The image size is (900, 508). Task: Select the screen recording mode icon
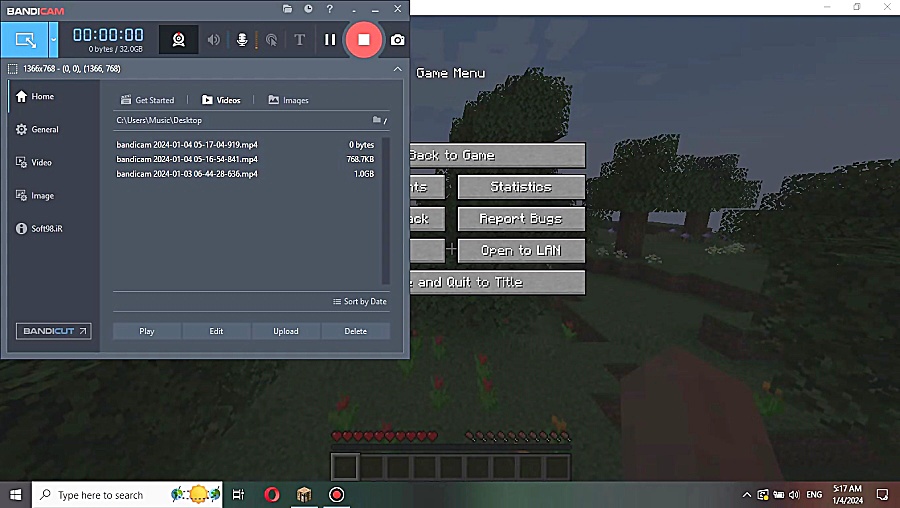(x=25, y=40)
